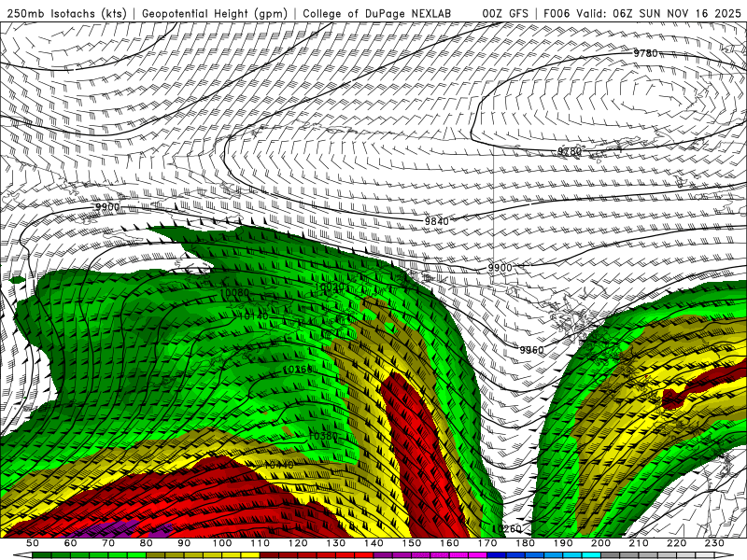
Task: Click the 100 kts color bar label
Action: pos(222,543)
